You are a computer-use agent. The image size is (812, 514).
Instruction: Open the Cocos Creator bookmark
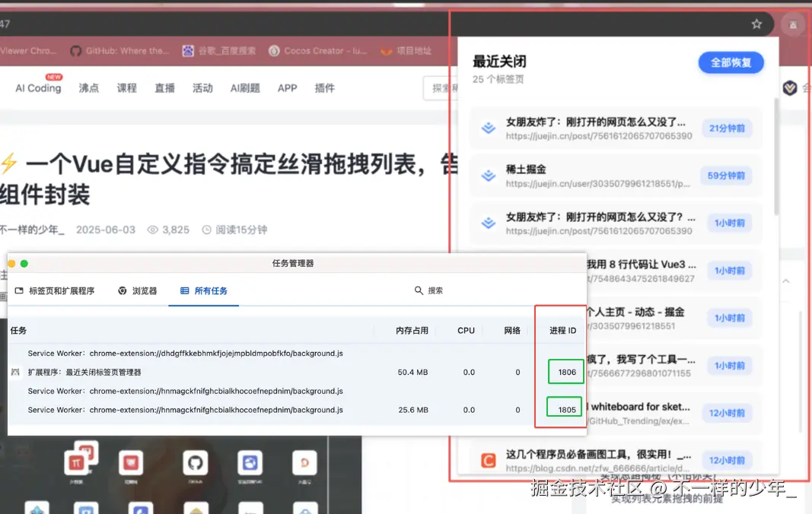318,51
